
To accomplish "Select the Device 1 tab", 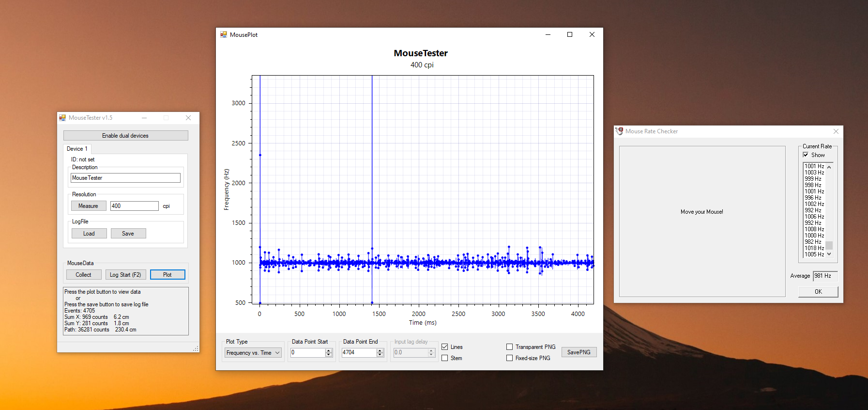I will [77, 149].
